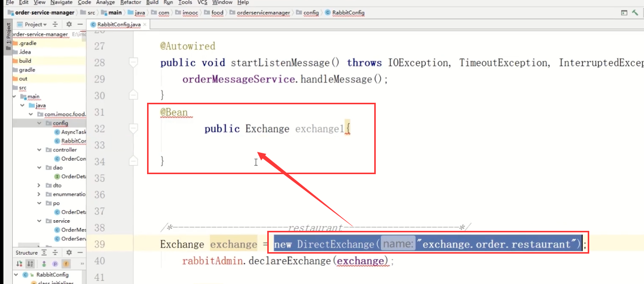
Task: Open the VCS menu
Action: pyautogui.click(x=202, y=3)
